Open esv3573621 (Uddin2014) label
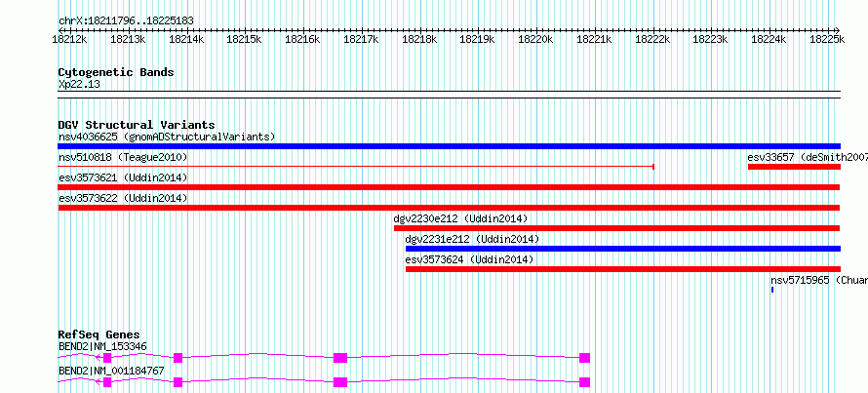The height and width of the screenshot is (393, 868). 123,177
